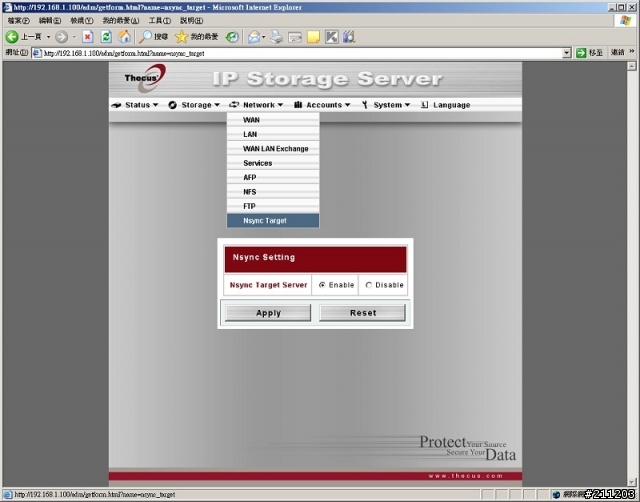This screenshot has width=640, height=502.
Task: Click the Reset button
Action: tap(362, 313)
